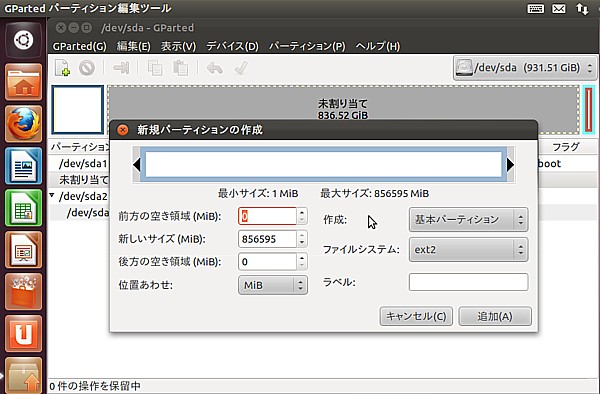Open the GParted(G) menu
Viewport: 600px width, 394px height.
point(80,46)
